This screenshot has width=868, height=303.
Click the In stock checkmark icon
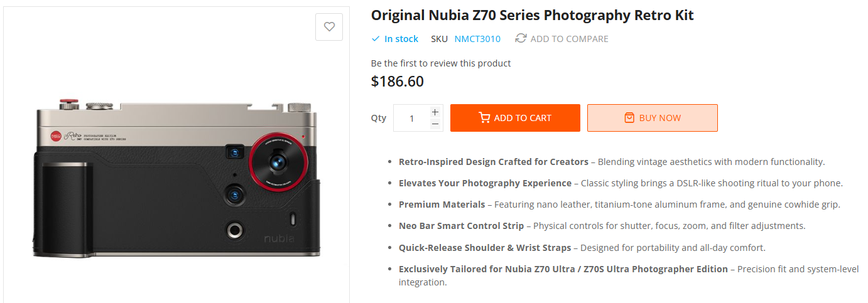[x=376, y=39]
